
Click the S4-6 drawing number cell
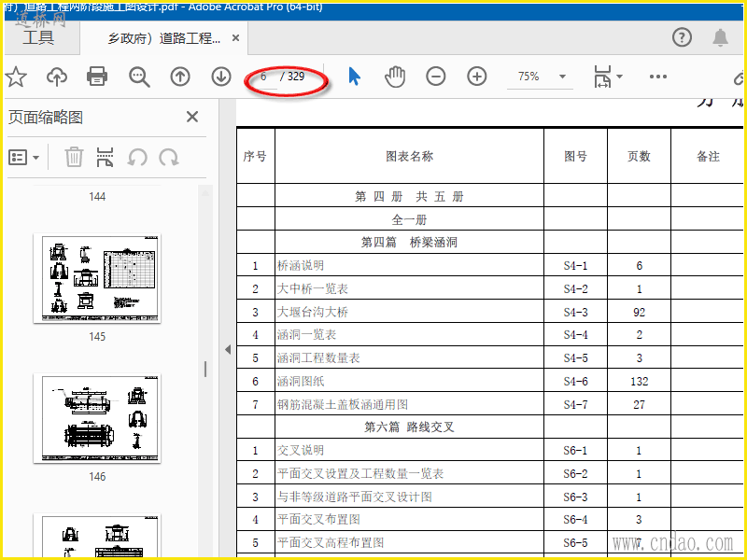coord(575,382)
